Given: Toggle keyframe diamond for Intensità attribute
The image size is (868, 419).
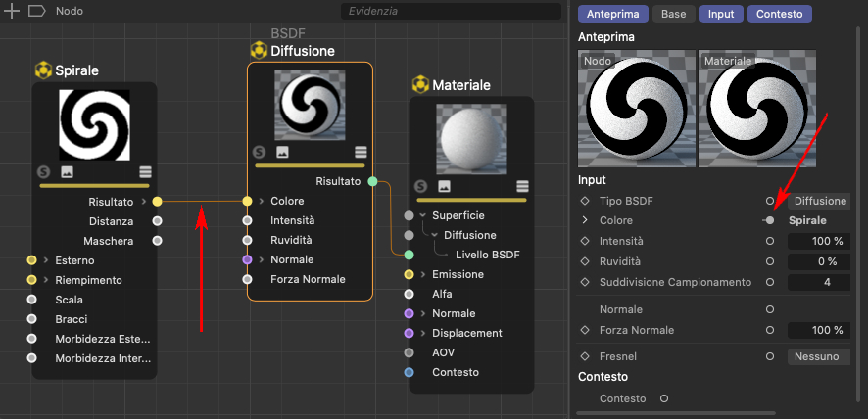Looking at the screenshot, I should click(585, 242).
